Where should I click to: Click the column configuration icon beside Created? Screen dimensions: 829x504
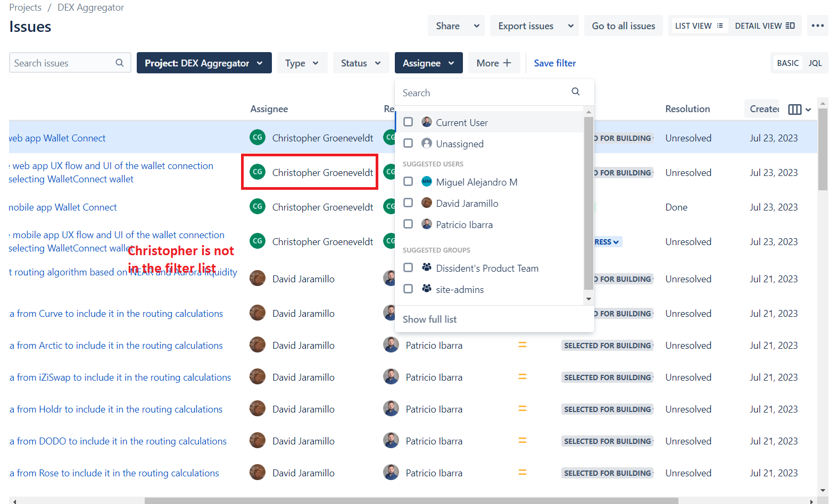pyautogui.click(x=795, y=109)
